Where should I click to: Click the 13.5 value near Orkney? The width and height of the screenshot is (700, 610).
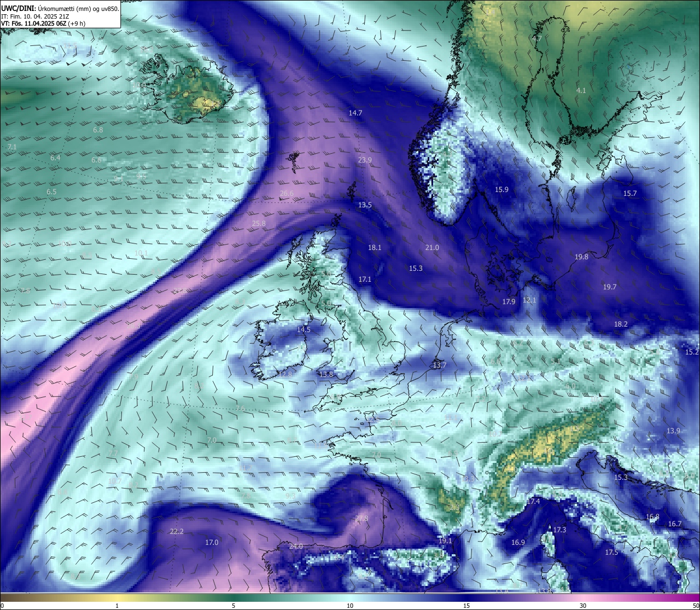[365, 205]
